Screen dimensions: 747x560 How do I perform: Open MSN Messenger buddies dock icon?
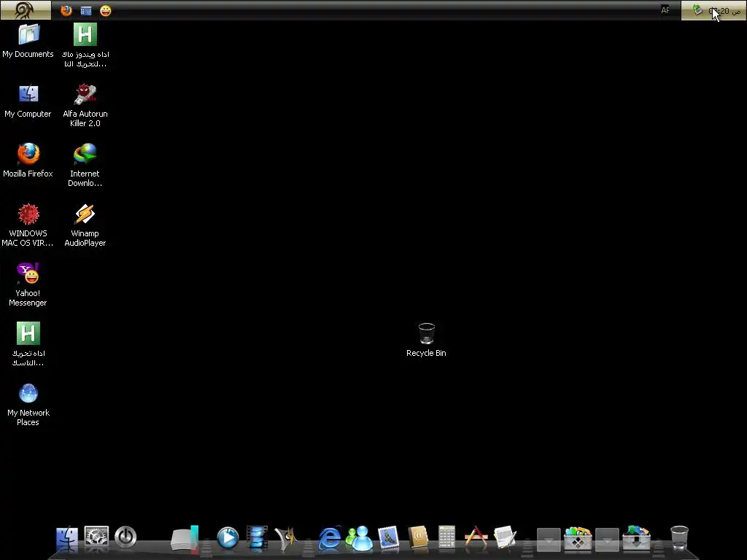[359, 537]
